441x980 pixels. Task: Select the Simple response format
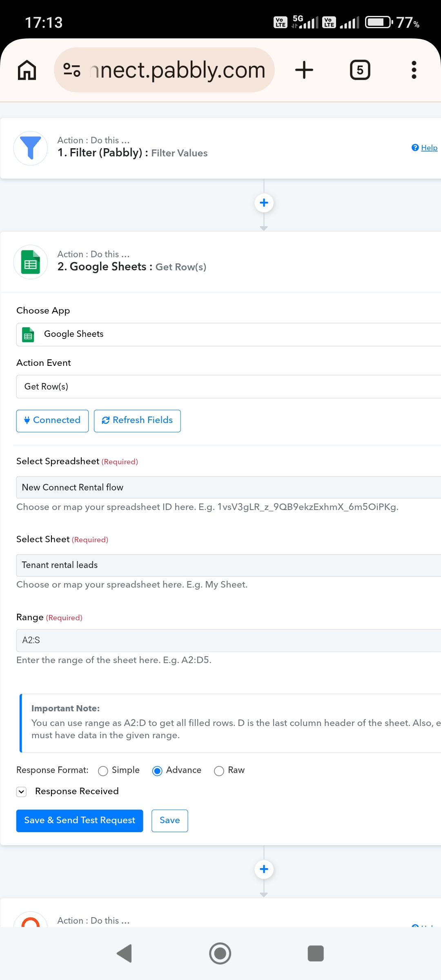pos(103,771)
